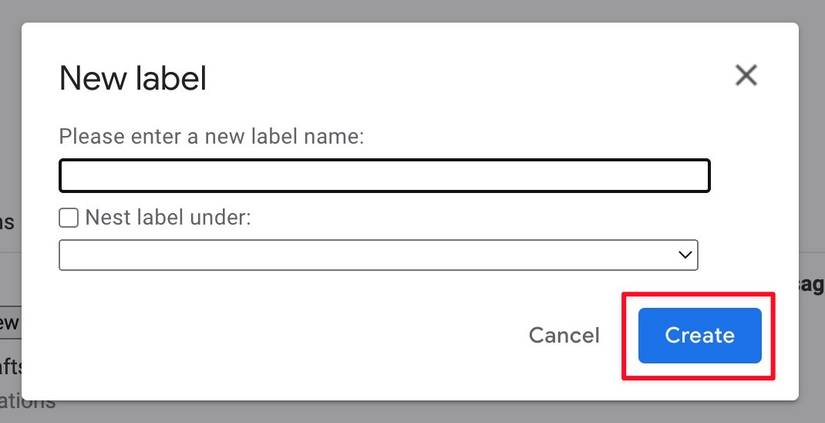Click the blue Create button

pyautogui.click(x=699, y=335)
